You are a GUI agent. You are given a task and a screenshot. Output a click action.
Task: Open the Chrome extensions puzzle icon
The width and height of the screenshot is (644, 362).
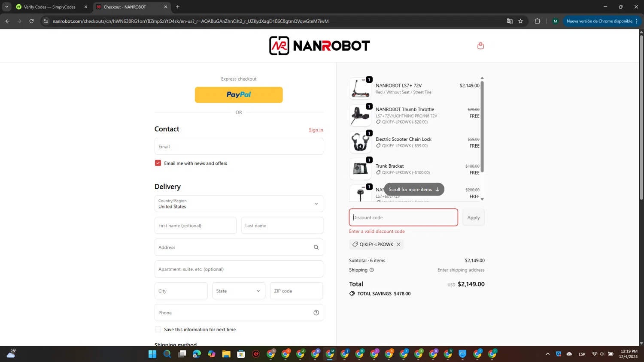click(537, 21)
